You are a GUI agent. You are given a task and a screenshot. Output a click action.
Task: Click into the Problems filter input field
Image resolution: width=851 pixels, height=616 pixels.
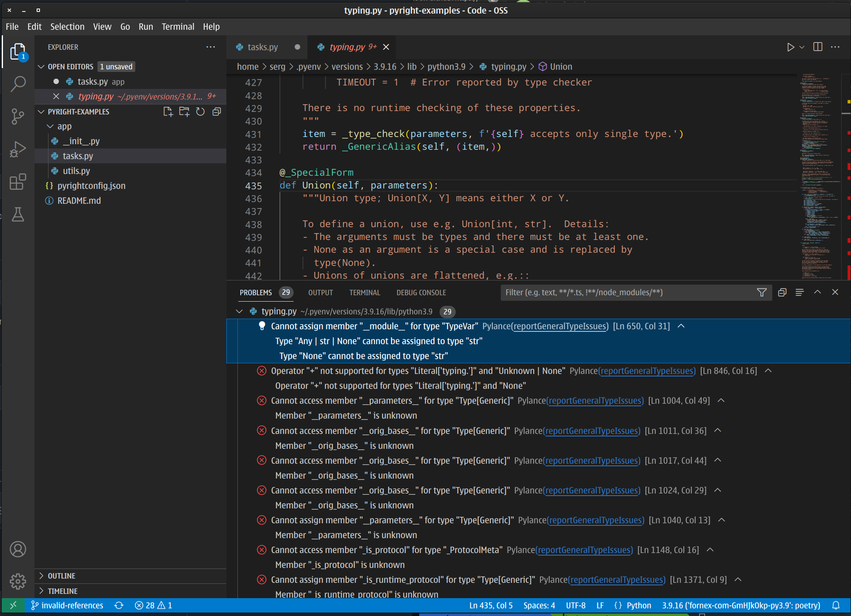tap(617, 292)
